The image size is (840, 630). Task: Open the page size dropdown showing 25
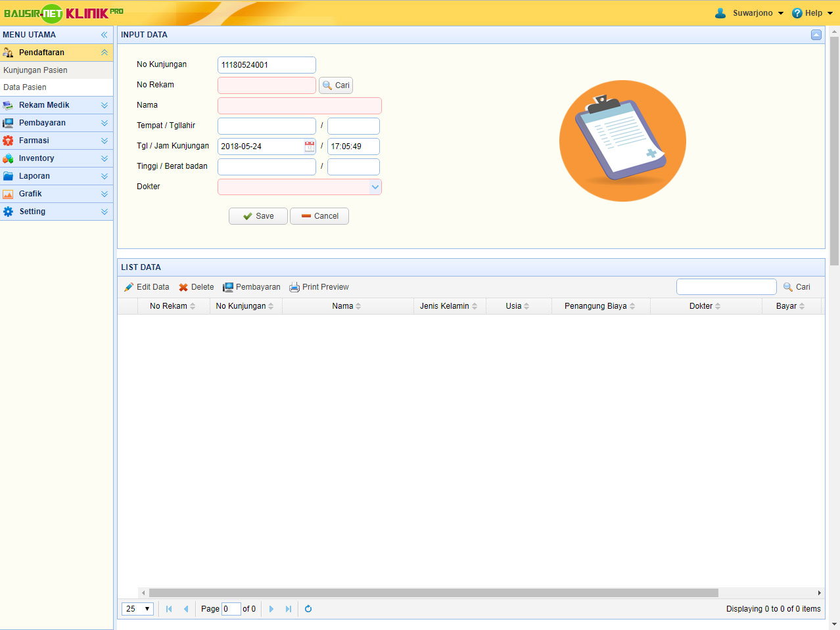137,609
